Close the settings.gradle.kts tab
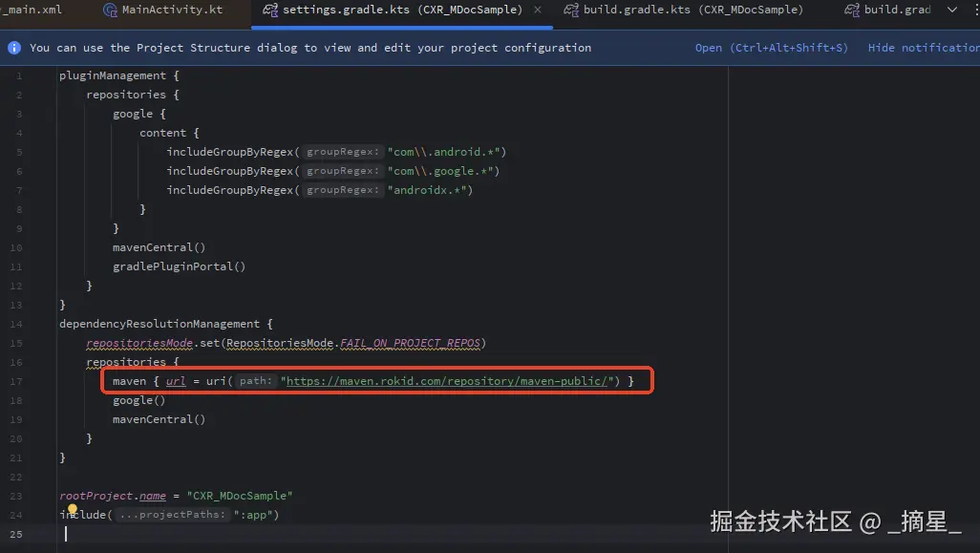The width and height of the screenshot is (980, 553). (x=538, y=10)
